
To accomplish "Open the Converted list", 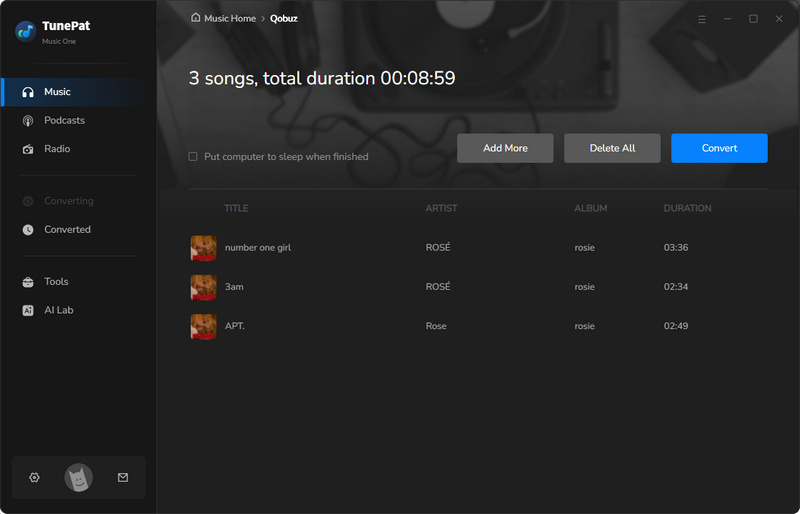I will point(67,229).
